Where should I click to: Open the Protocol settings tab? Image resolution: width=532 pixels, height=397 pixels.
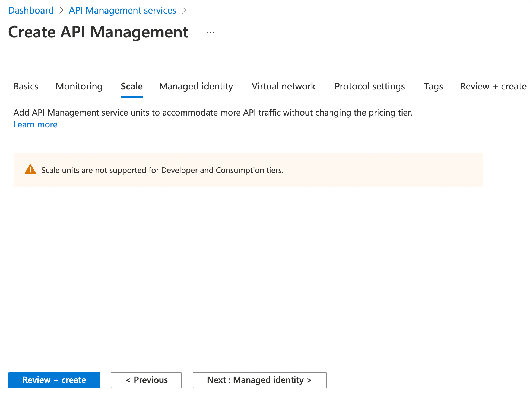(x=370, y=87)
